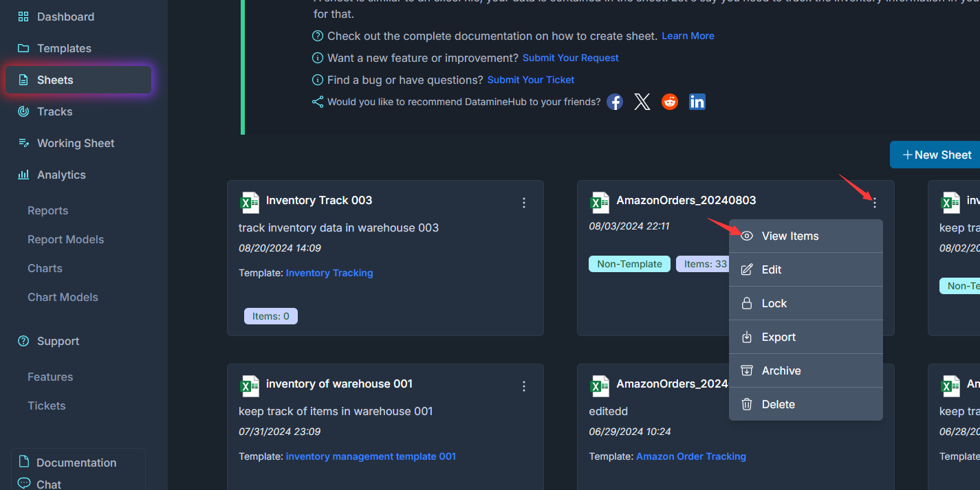Click the Dashboard grid icon

(23, 16)
